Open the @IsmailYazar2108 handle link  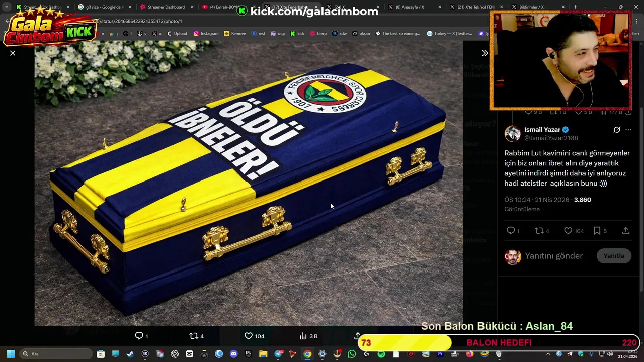click(x=551, y=138)
